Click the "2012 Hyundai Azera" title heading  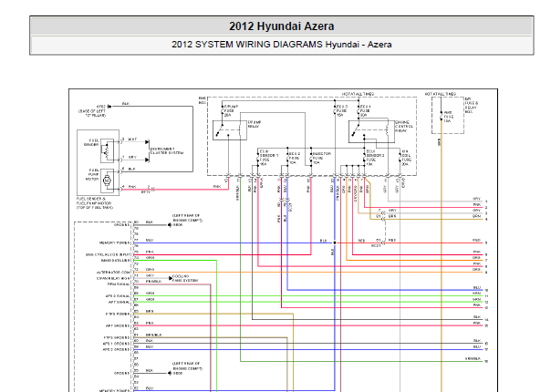coord(282,26)
